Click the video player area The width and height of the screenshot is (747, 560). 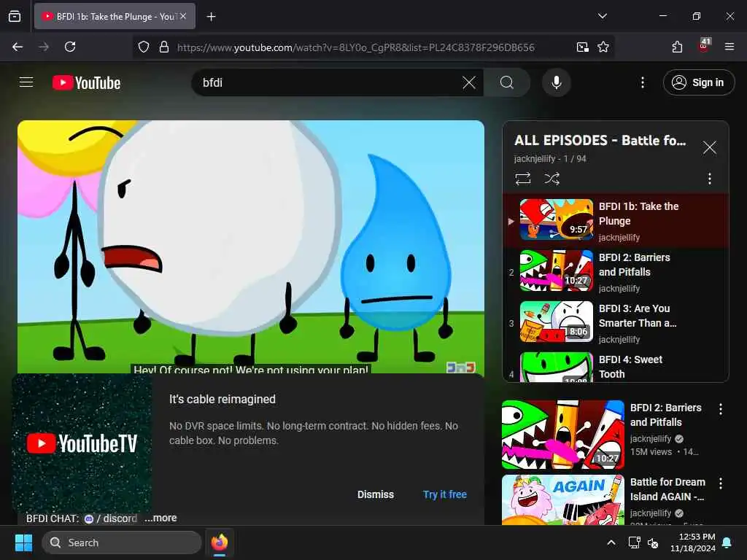251,246
